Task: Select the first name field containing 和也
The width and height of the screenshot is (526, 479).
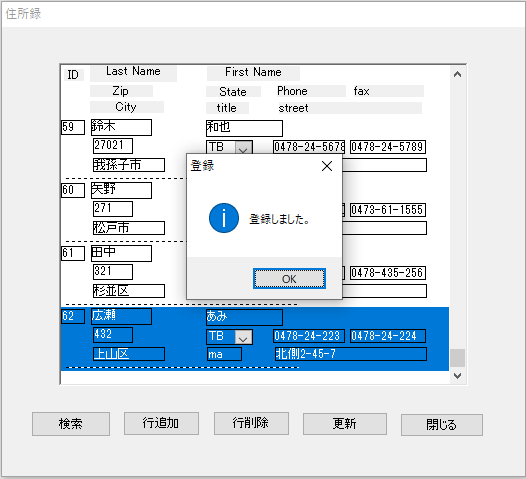Action: [x=244, y=128]
